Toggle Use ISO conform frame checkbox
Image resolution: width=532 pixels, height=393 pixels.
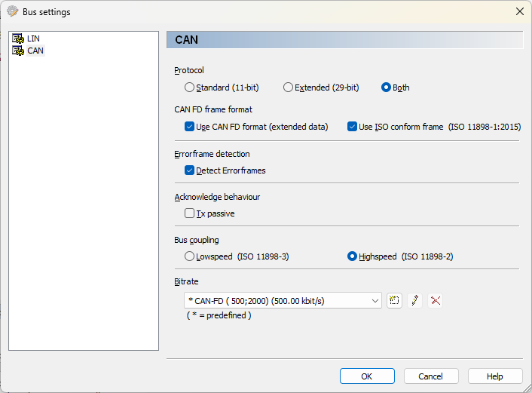[x=353, y=127]
